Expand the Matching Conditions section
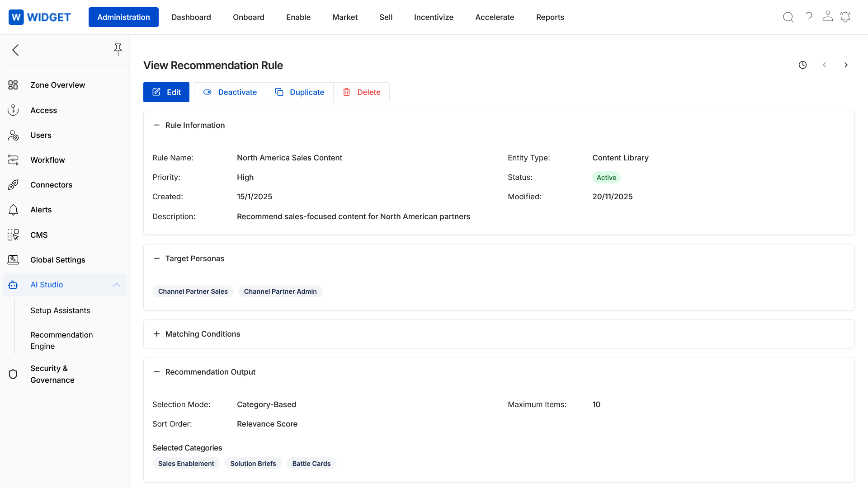The height and width of the screenshot is (488, 868). coord(156,334)
